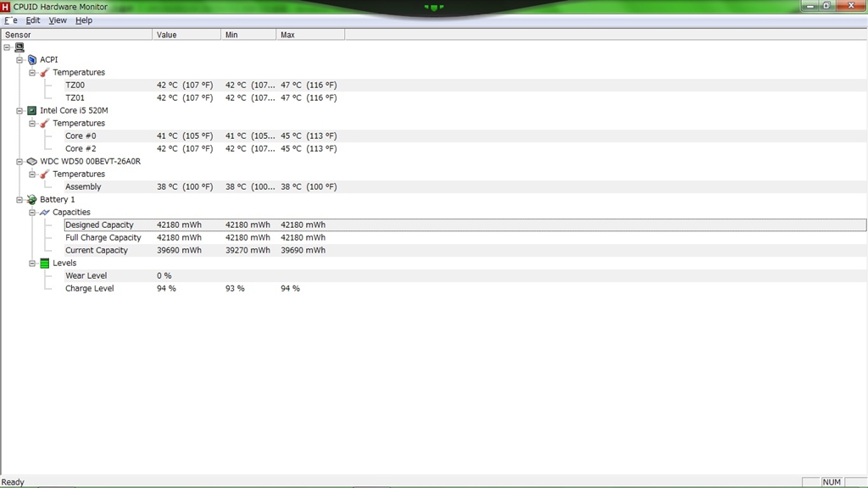Collapse ACPI Temperatures group
868x488 pixels.
(32, 73)
